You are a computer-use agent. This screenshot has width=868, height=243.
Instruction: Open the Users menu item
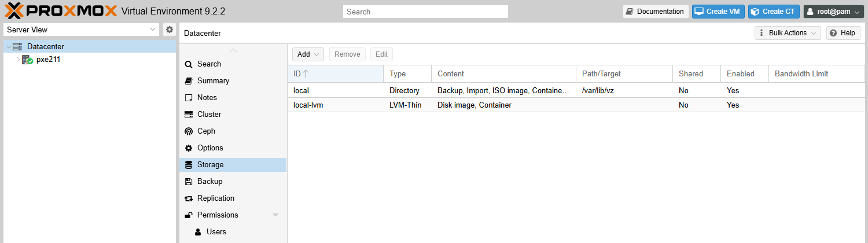click(x=233, y=232)
